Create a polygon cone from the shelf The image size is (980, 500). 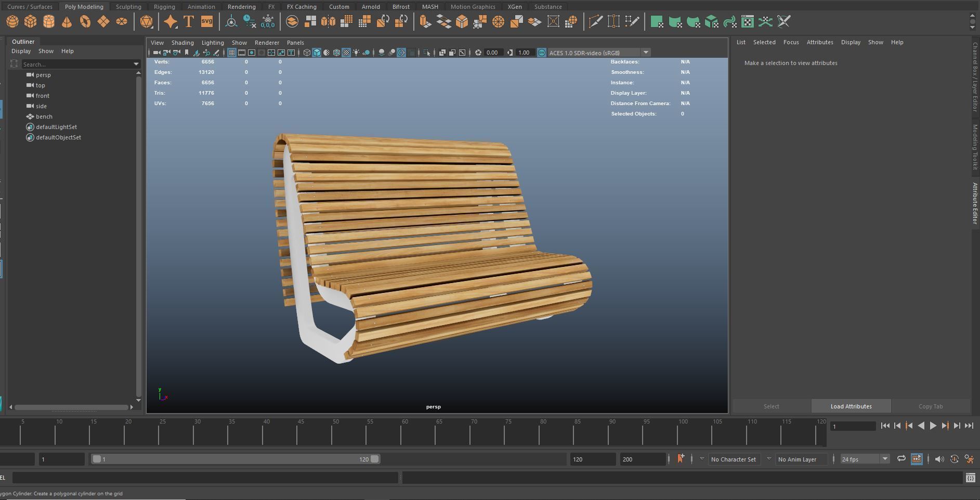[67, 21]
